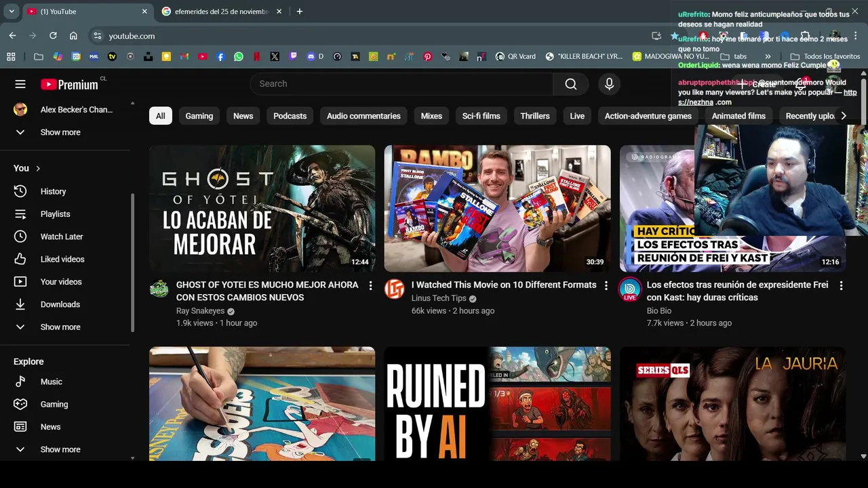Open a new browser tab
The width and height of the screenshot is (868, 488).
click(x=300, y=12)
